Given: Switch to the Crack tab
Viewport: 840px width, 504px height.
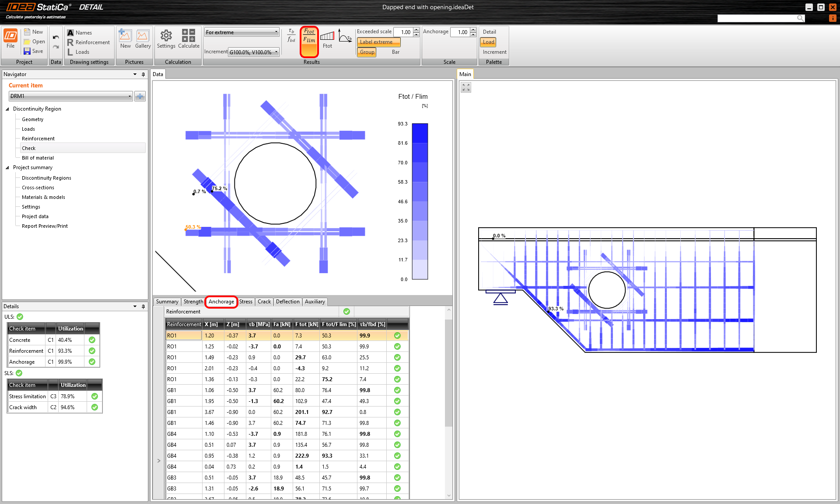Looking at the screenshot, I should (264, 302).
